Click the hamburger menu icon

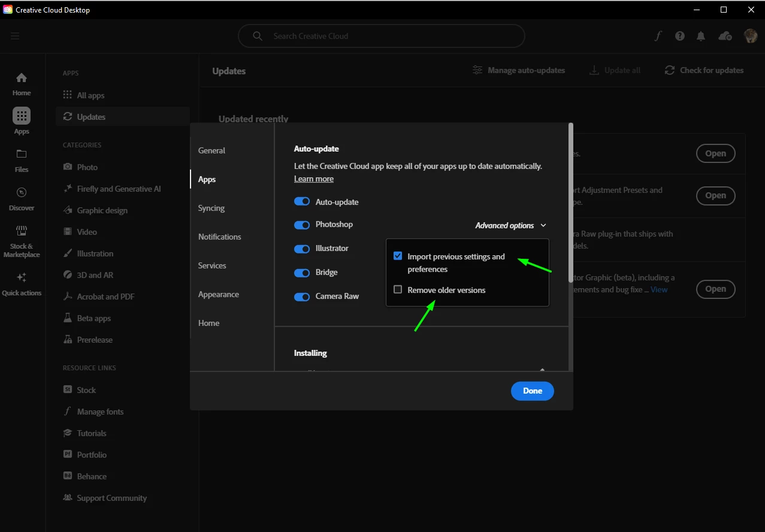[x=15, y=36]
